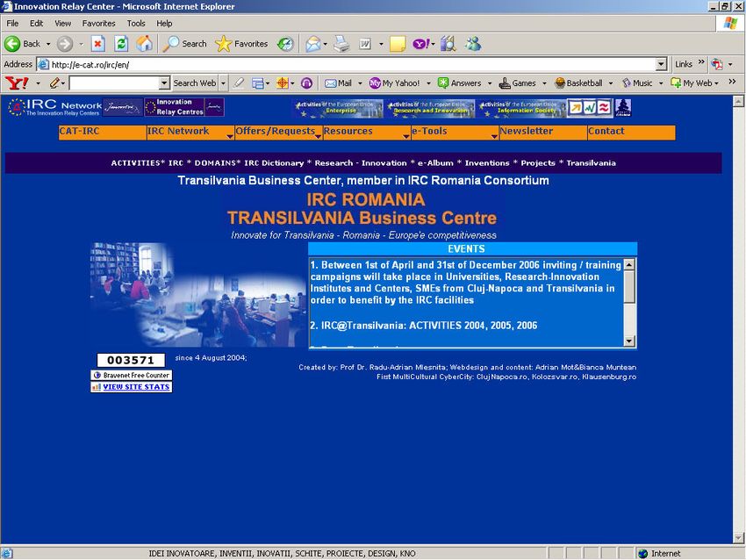Click the Events box scroll down arrow
This screenshot has height=560, width=746.
click(x=629, y=341)
